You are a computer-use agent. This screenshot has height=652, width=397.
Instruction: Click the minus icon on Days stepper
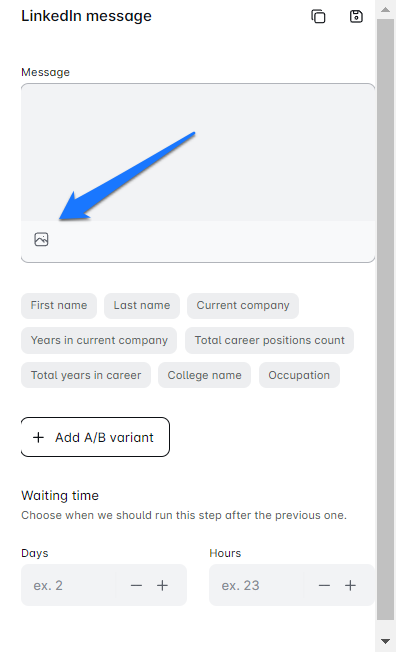(136, 585)
